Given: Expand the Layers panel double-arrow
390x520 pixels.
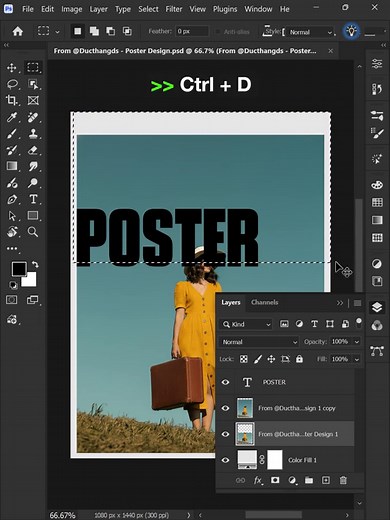Looking at the screenshot, I should coord(340,303).
